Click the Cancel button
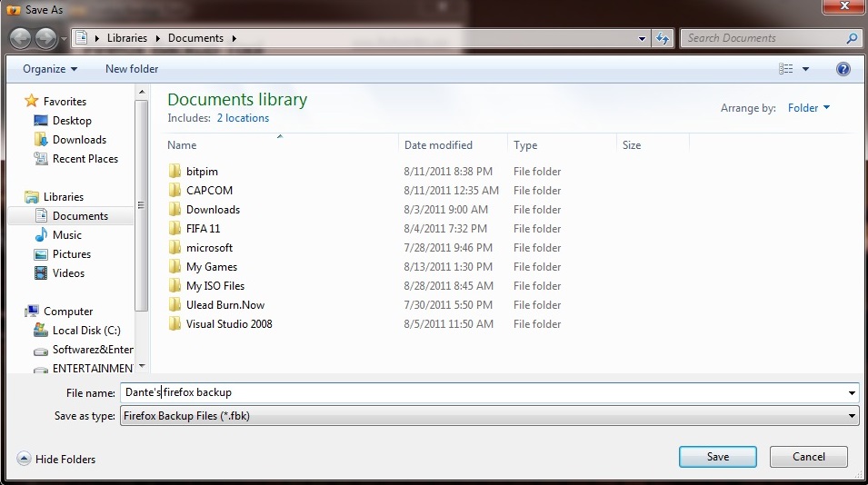Viewport: 868px width, 485px height. pyautogui.click(x=808, y=457)
